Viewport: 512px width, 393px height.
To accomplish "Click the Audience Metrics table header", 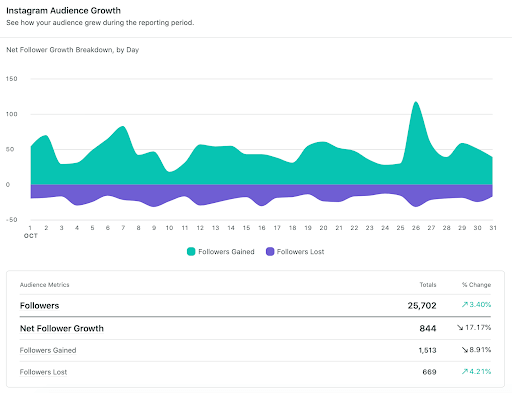I will (45, 285).
